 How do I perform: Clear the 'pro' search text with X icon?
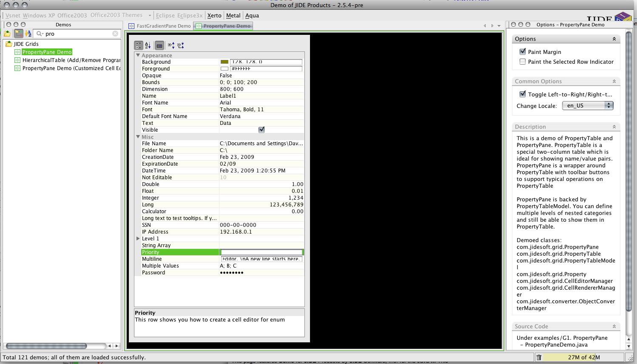pyautogui.click(x=115, y=34)
